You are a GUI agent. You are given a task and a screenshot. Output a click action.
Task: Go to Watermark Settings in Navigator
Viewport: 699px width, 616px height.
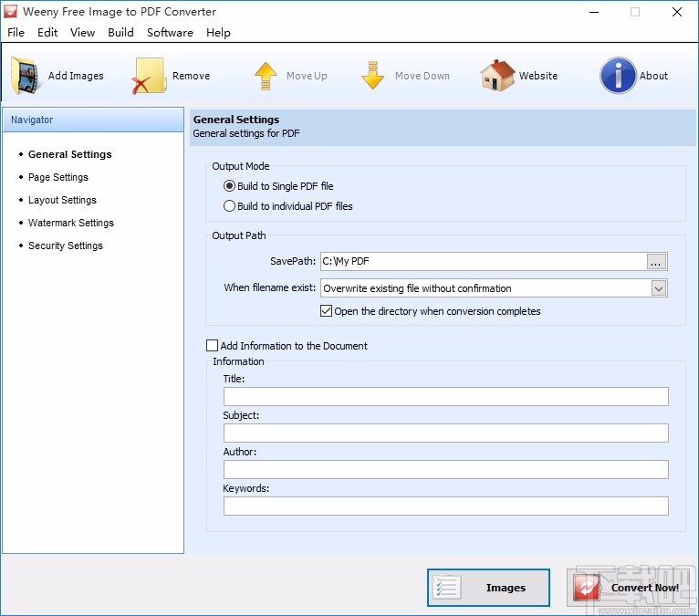(x=71, y=223)
